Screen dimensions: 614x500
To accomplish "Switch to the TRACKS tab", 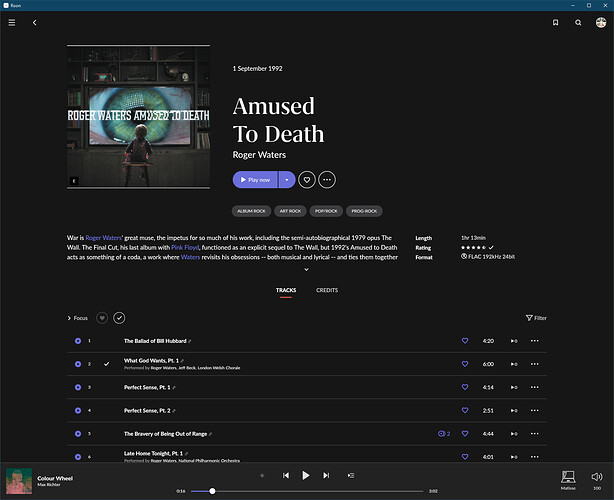I will point(286,290).
